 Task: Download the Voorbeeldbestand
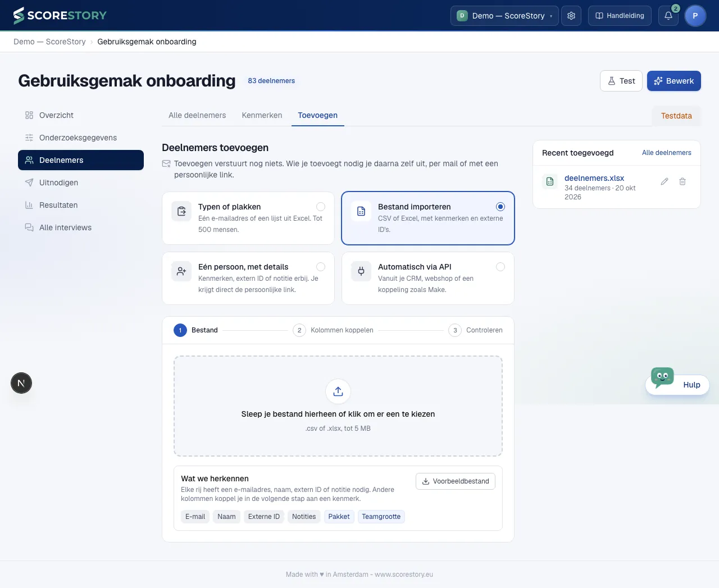click(x=456, y=481)
